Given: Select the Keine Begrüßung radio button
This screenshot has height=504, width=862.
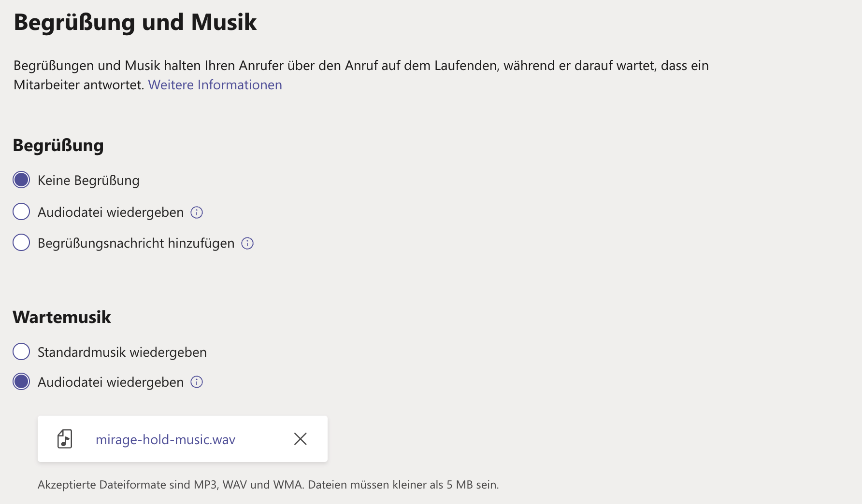Looking at the screenshot, I should (x=21, y=180).
